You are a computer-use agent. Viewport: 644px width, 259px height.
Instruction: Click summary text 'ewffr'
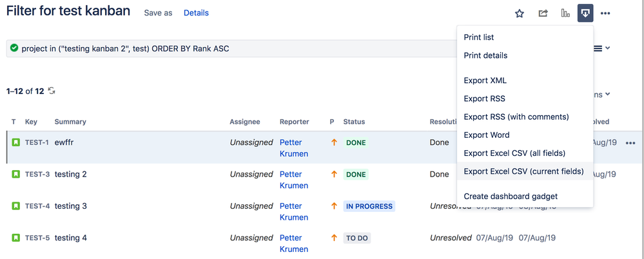pos(64,142)
